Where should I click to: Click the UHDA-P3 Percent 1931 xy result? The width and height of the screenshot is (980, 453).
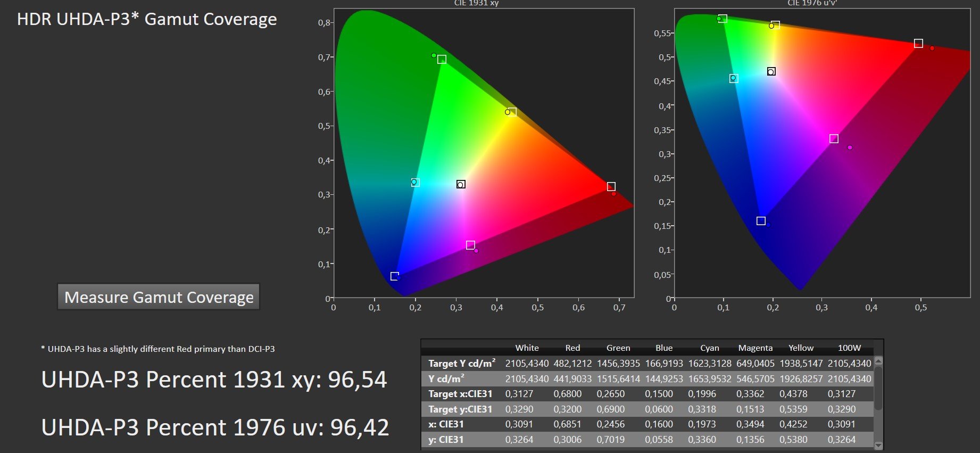[x=214, y=380]
